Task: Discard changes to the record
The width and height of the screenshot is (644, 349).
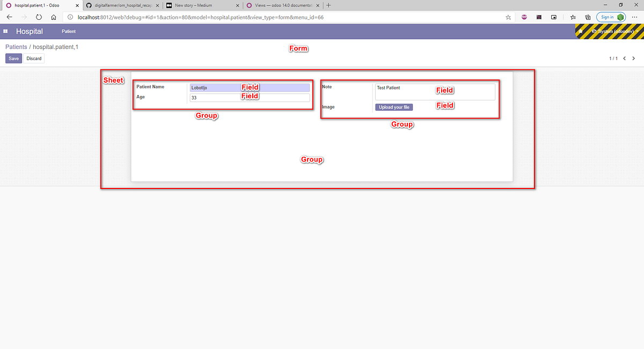Action: click(x=34, y=58)
